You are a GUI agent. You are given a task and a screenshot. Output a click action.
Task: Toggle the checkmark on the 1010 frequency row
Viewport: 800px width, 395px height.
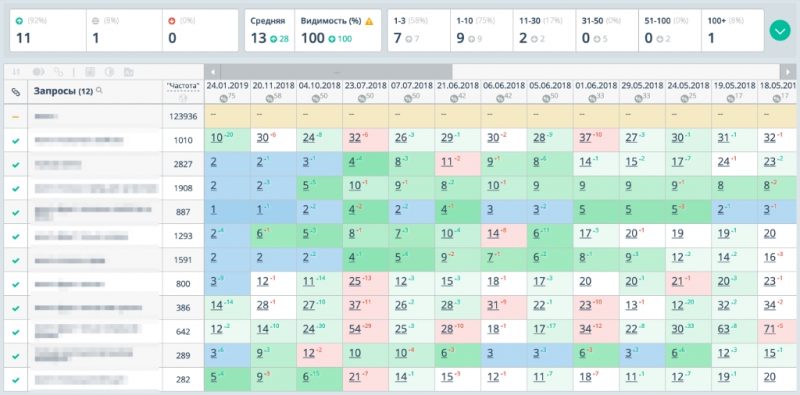[x=16, y=141]
